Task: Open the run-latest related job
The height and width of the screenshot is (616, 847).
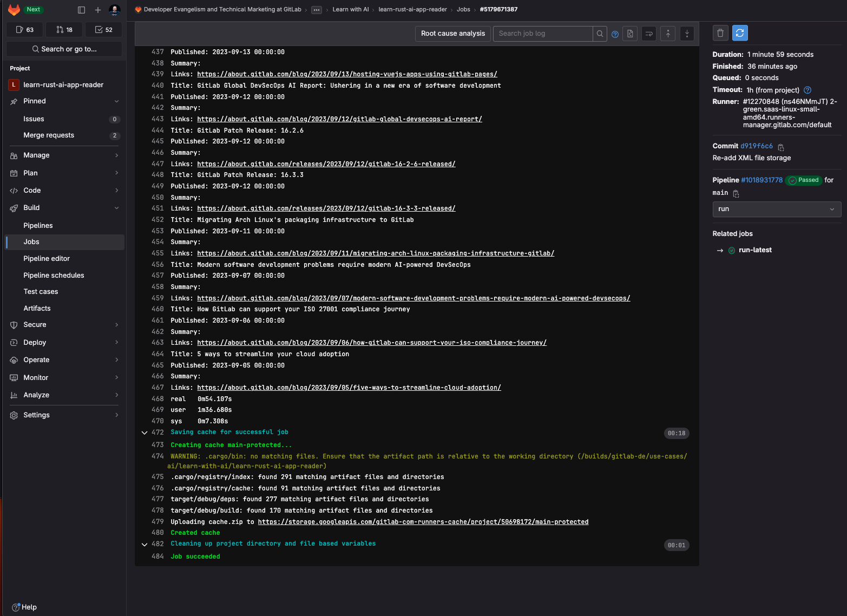Action: [x=755, y=250]
